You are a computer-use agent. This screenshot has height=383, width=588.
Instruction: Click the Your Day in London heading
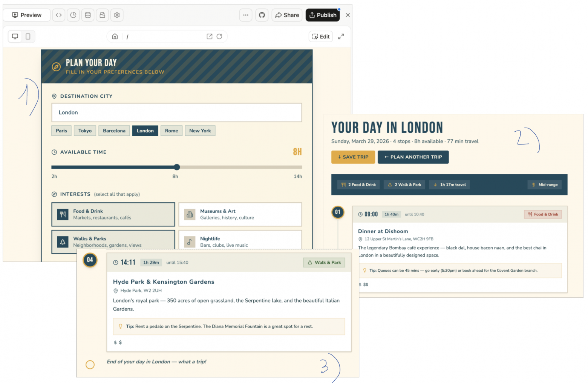click(387, 128)
